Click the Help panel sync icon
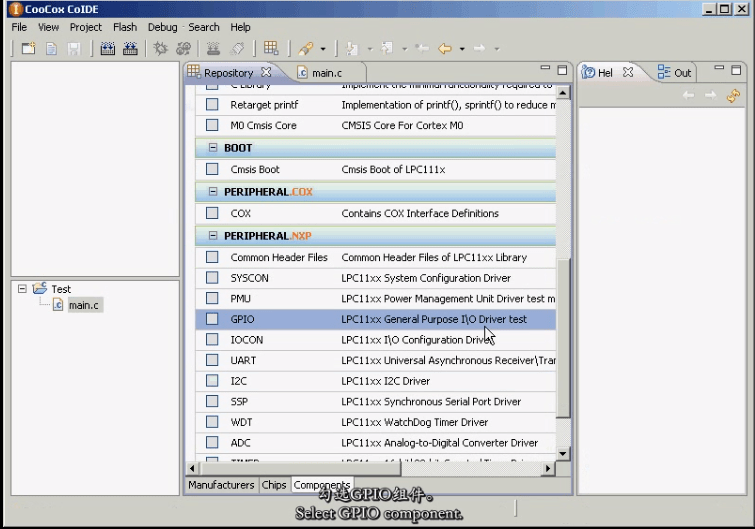 pos(733,96)
